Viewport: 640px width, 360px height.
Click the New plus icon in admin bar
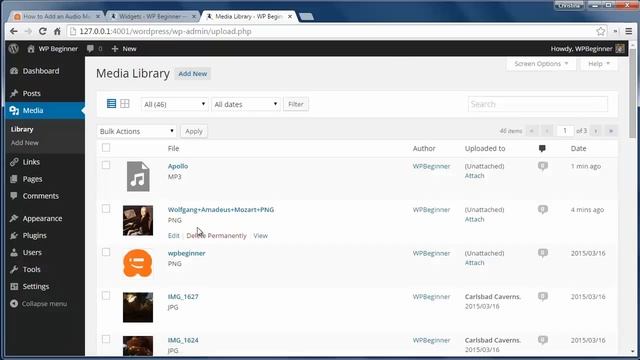115,49
